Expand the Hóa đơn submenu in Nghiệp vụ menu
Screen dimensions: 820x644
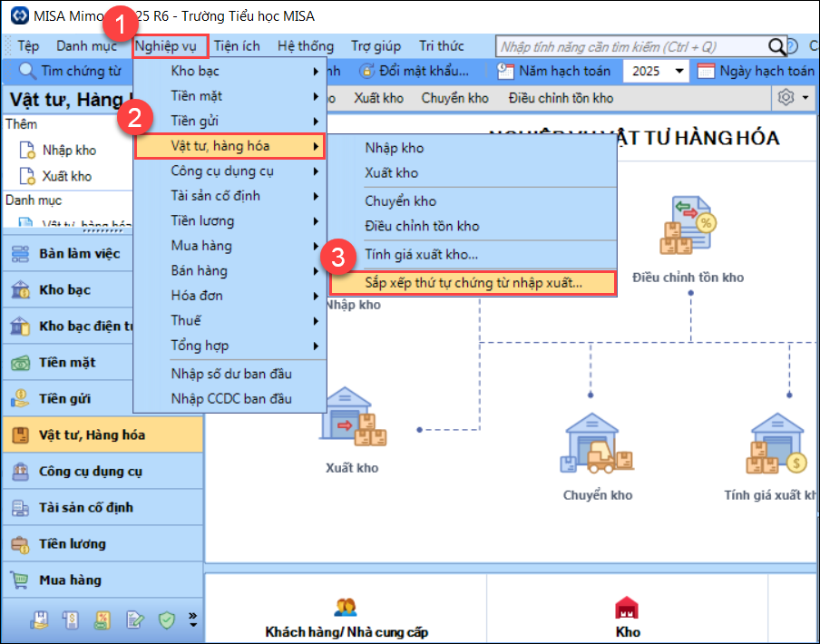229,296
